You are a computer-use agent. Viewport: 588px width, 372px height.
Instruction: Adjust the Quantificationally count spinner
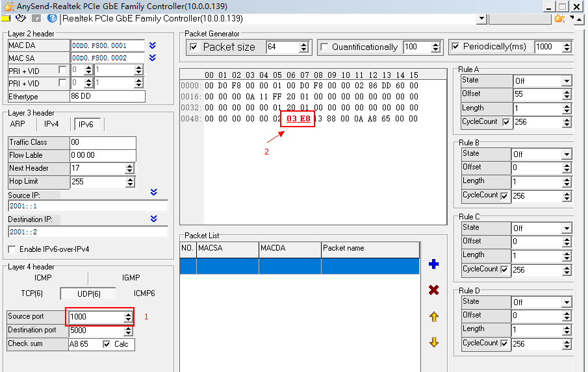click(x=435, y=47)
